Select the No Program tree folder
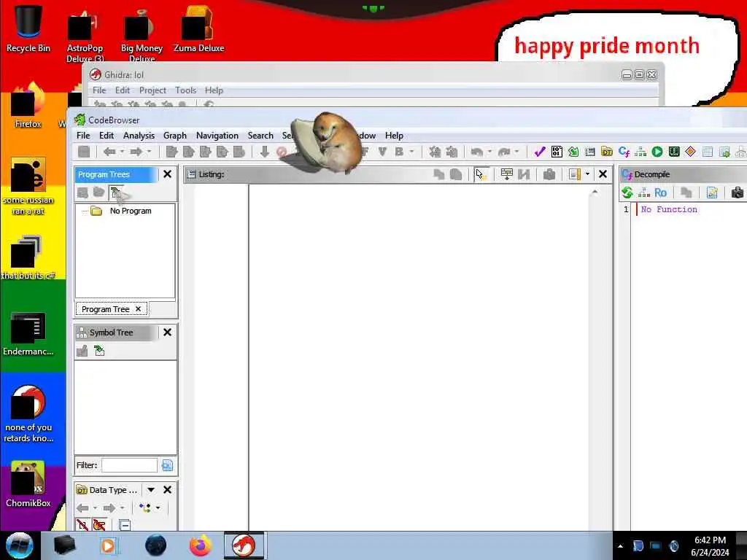Viewport: 747px width, 560px height. pos(131,211)
